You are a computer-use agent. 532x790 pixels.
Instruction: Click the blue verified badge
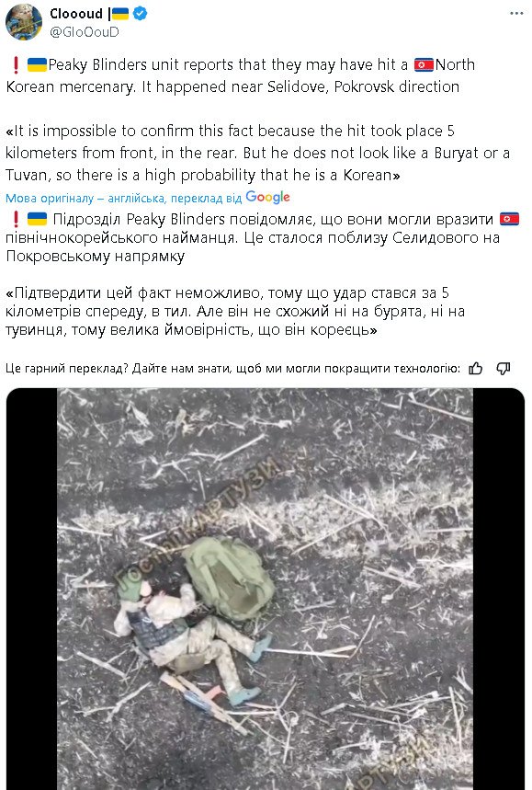pyautogui.click(x=141, y=14)
